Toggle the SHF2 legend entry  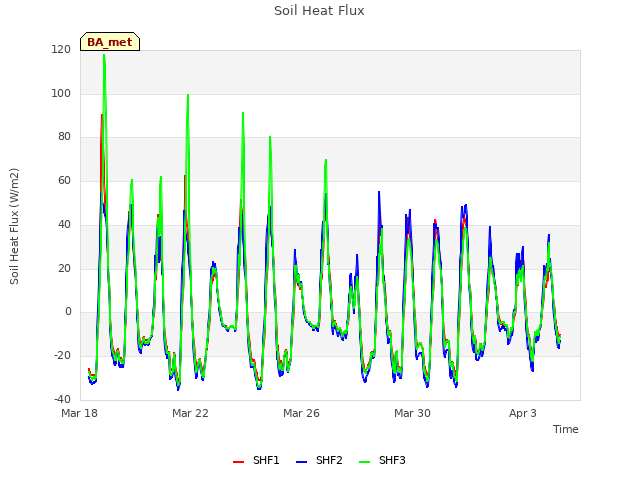tap(319, 460)
